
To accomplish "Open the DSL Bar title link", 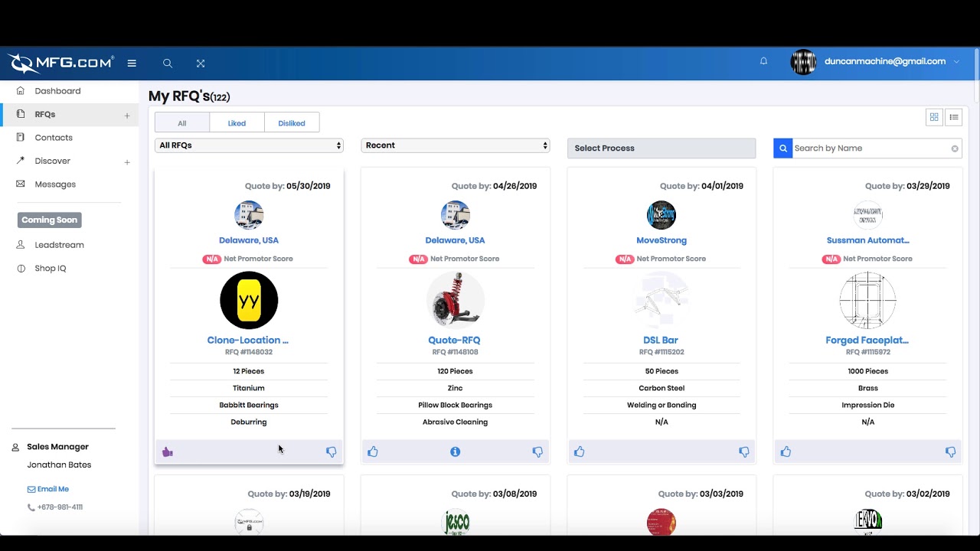I will pyautogui.click(x=661, y=340).
